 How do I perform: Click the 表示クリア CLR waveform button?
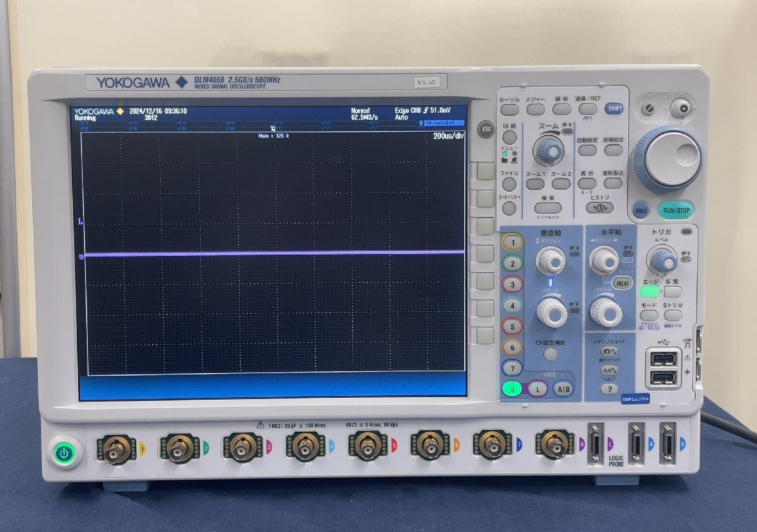click(609, 370)
